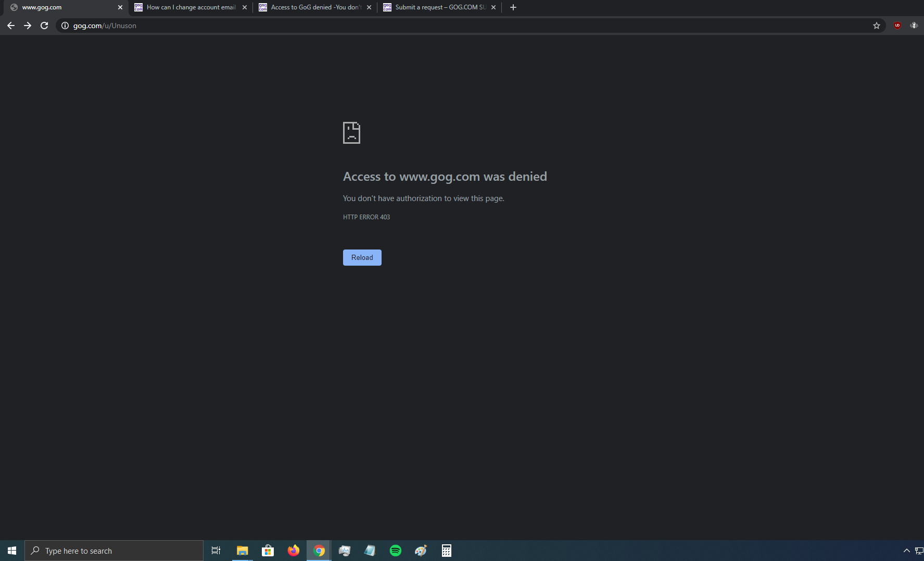This screenshot has height=561, width=924.
Task: Select the 'HTTP ERROR 403' text
Action: tap(366, 217)
